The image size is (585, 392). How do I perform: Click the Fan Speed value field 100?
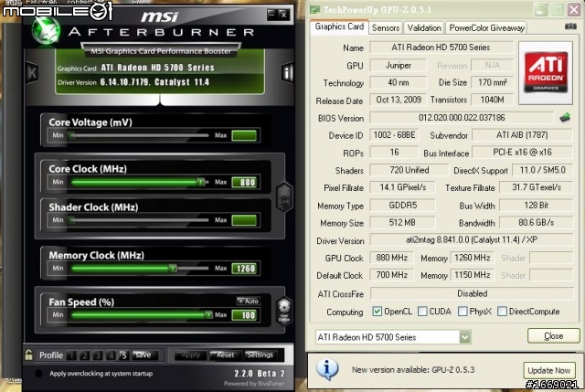[x=244, y=315]
